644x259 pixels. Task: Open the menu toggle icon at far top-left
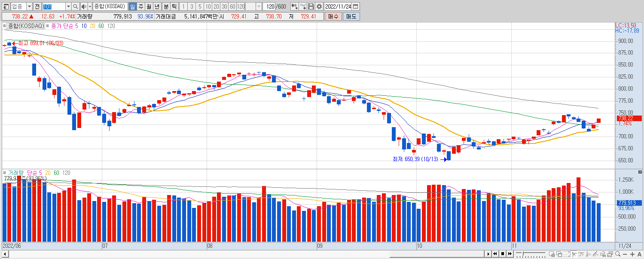coord(6,6)
